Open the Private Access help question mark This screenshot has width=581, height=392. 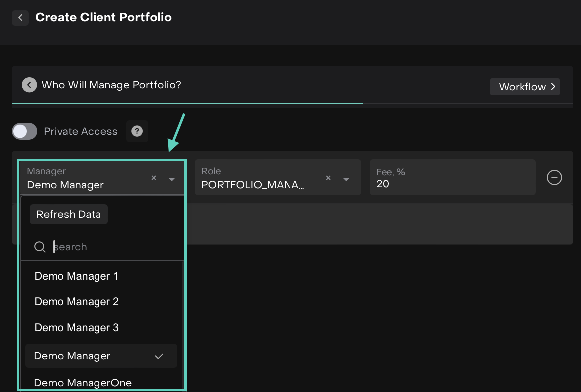click(x=137, y=131)
